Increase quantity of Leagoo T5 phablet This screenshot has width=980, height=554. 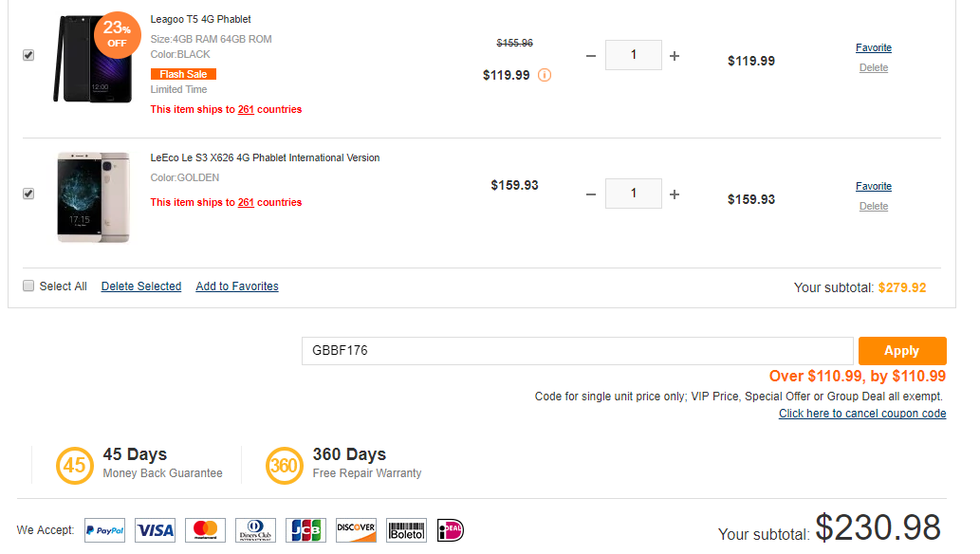(675, 56)
